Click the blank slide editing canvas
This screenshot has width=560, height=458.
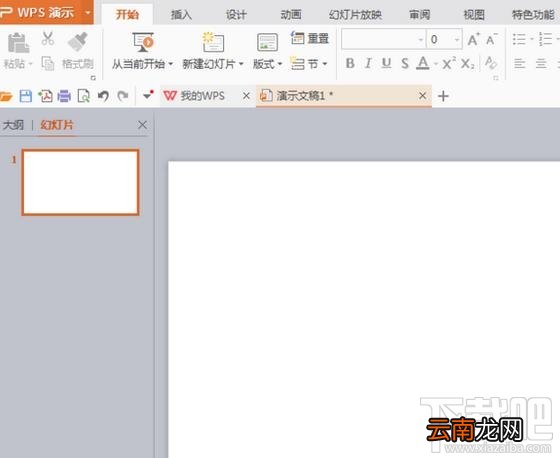click(x=364, y=309)
